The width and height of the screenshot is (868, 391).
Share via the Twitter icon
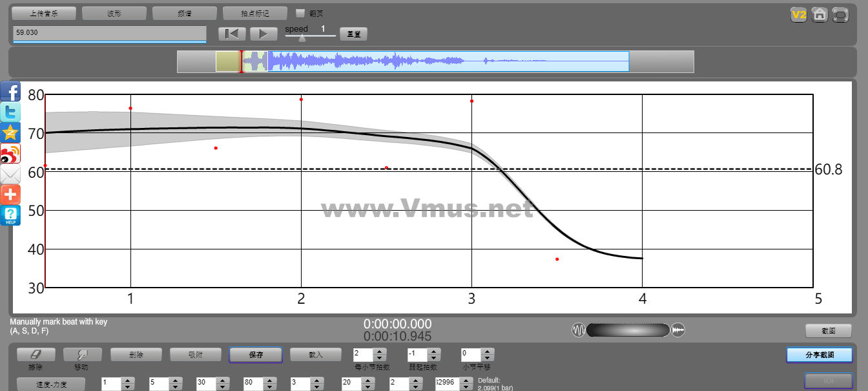pos(10,112)
